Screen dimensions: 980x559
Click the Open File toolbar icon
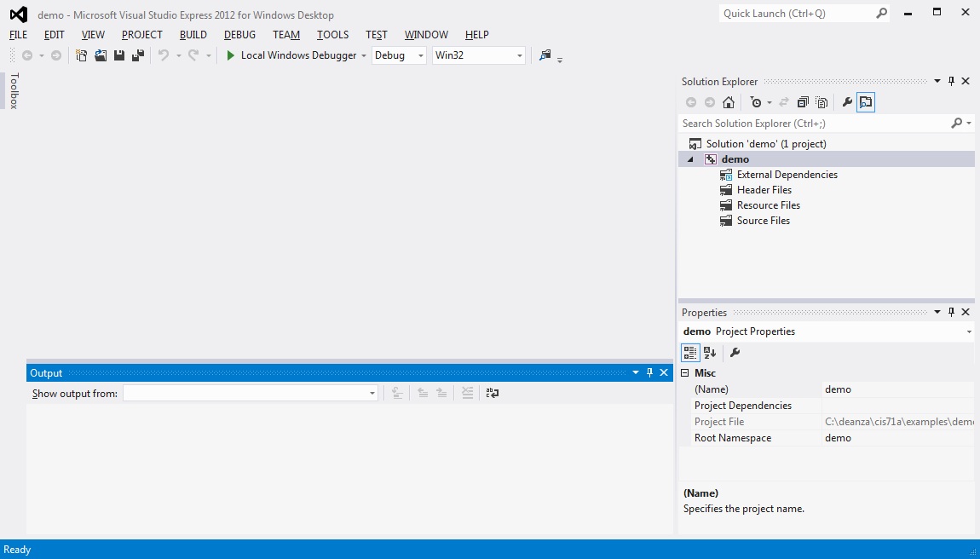100,55
